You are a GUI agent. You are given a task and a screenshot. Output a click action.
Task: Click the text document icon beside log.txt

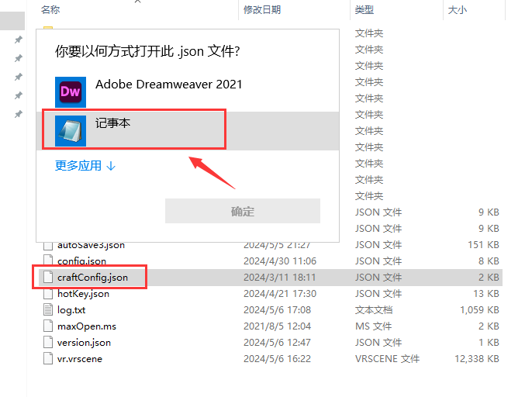tap(48, 310)
